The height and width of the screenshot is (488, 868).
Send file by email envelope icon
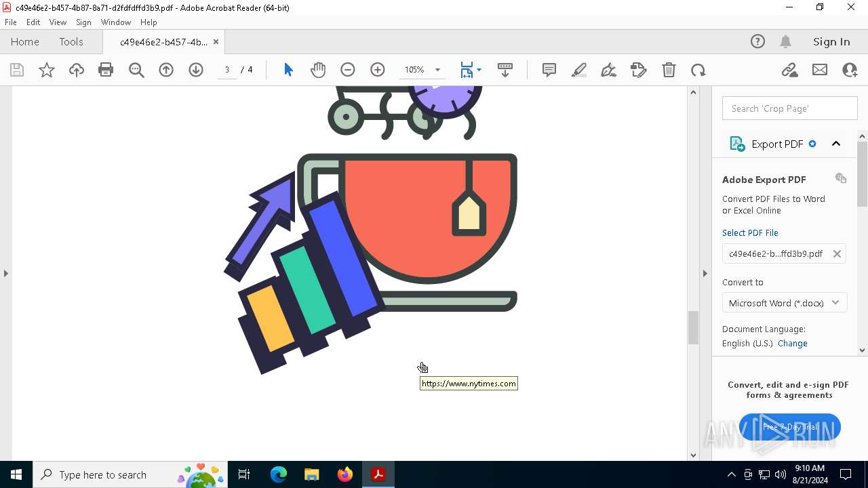pos(820,70)
